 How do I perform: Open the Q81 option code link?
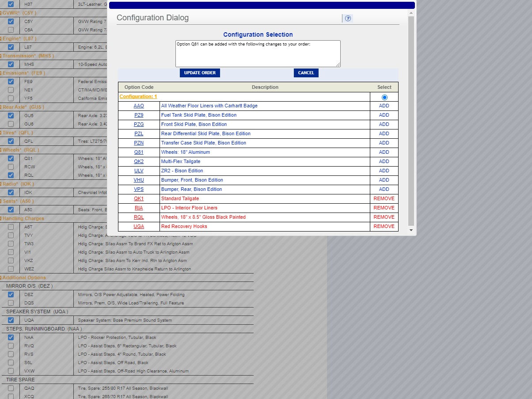click(x=139, y=152)
